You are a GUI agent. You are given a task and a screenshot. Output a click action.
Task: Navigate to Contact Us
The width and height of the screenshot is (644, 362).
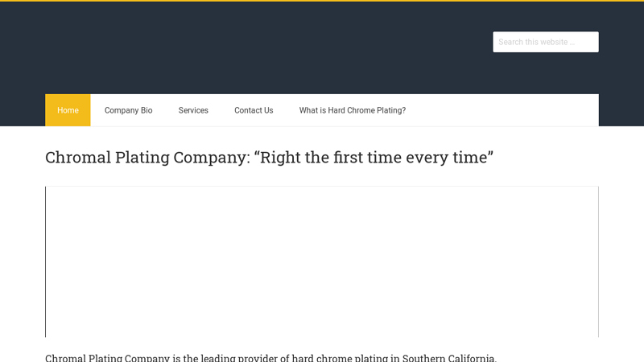(x=254, y=110)
